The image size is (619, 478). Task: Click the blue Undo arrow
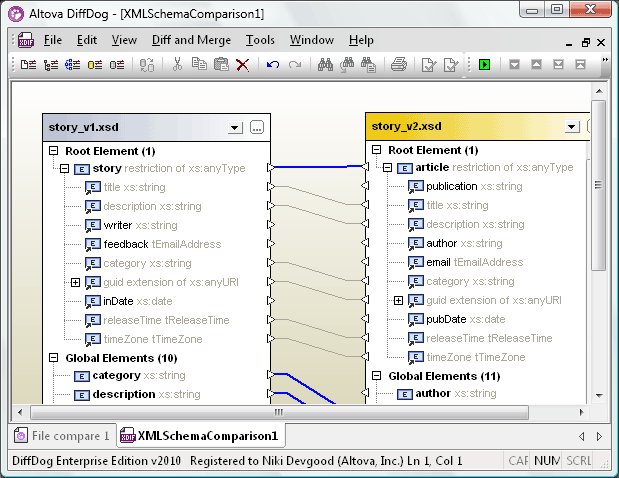pos(273,64)
